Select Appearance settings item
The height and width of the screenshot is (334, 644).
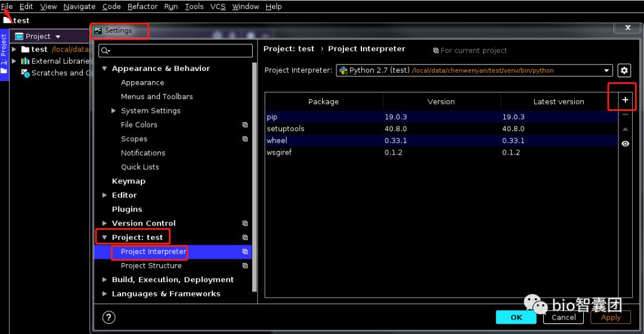(x=143, y=82)
